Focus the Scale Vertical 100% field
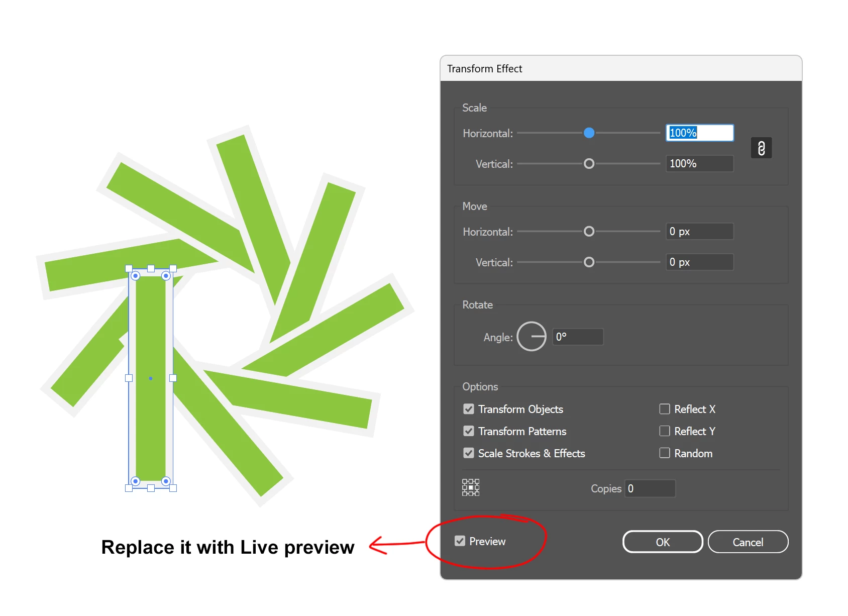The height and width of the screenshot is (616, 848). [700, 163]
